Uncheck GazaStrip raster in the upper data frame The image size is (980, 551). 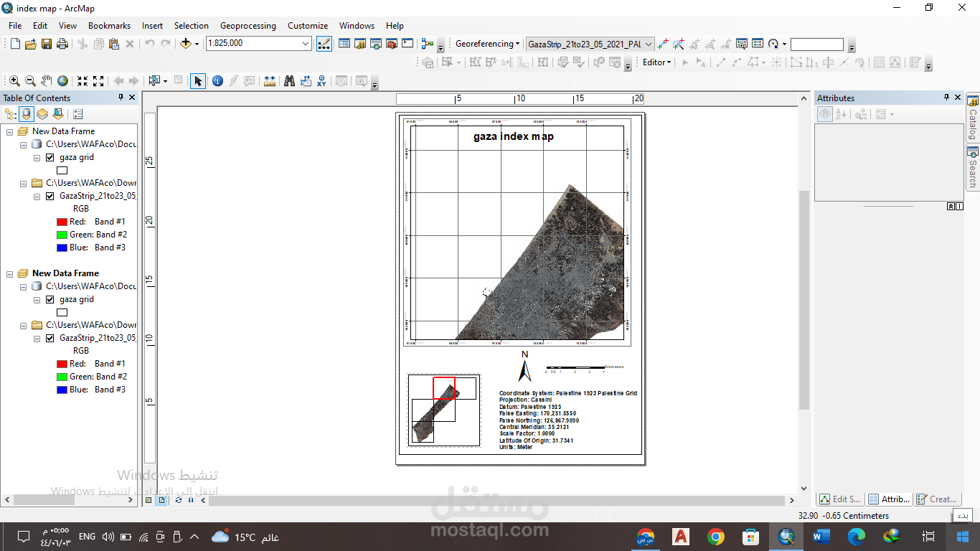[50, 196]
